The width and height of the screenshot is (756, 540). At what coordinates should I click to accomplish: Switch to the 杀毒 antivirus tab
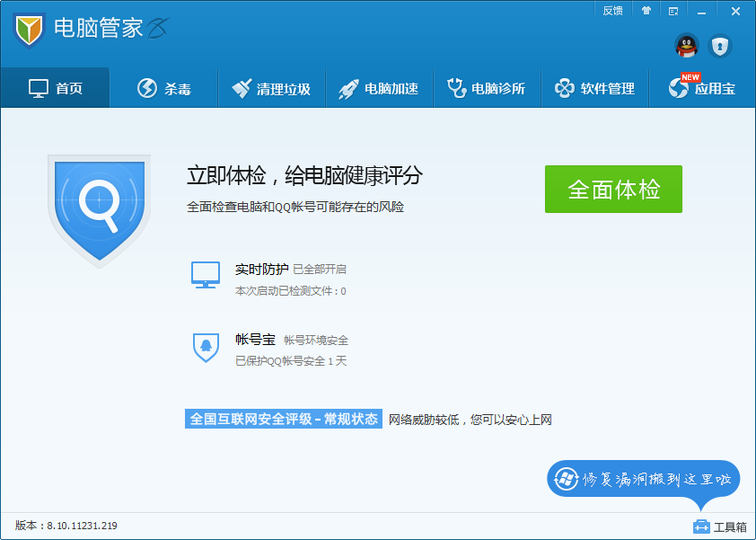coord(164,88)
